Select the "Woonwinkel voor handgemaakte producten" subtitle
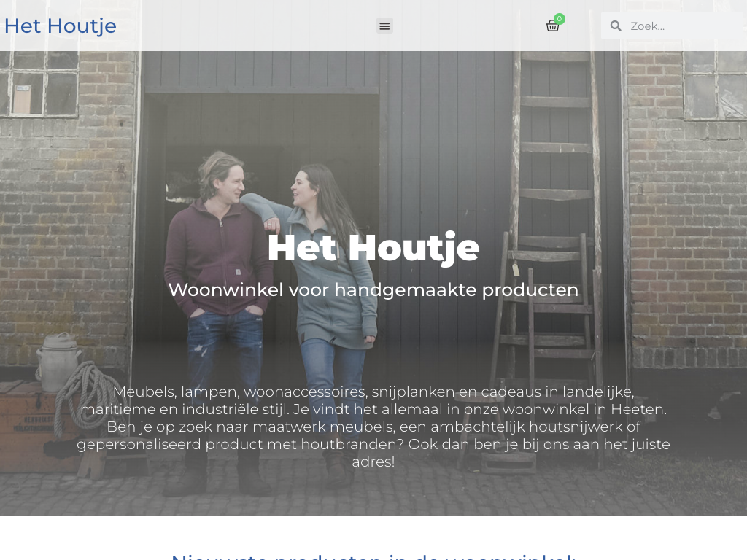 tap(373, 289)
